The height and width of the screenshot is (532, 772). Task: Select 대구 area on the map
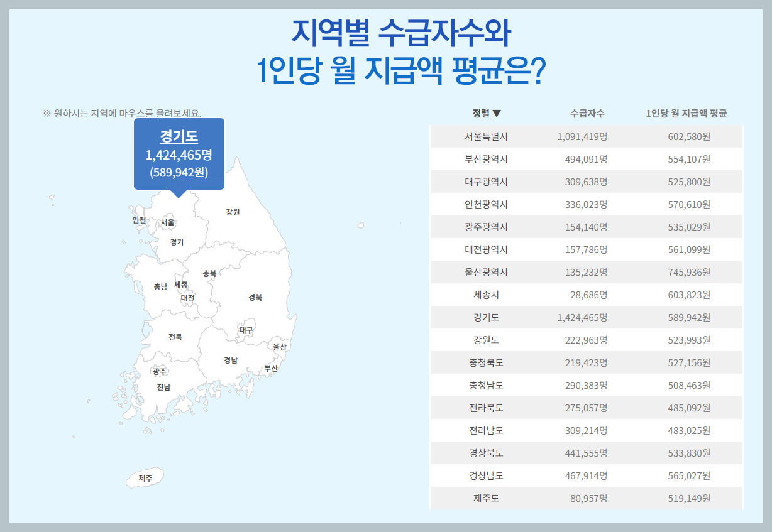click(245, 329)
